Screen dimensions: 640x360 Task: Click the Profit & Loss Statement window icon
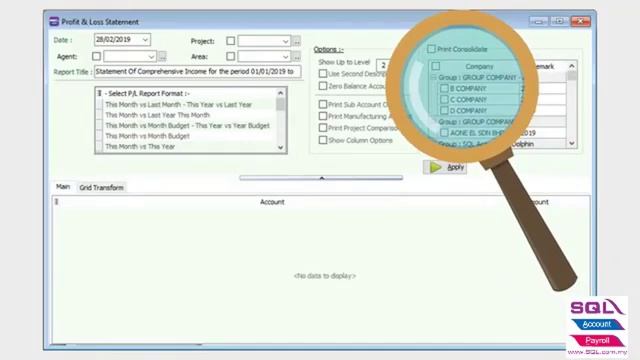[x=54, y=22]
